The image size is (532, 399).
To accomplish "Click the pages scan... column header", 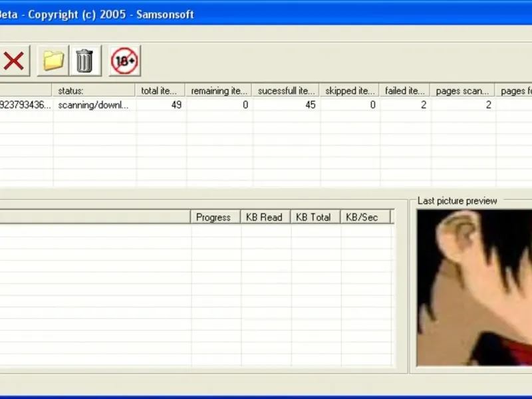I will 463,90.
